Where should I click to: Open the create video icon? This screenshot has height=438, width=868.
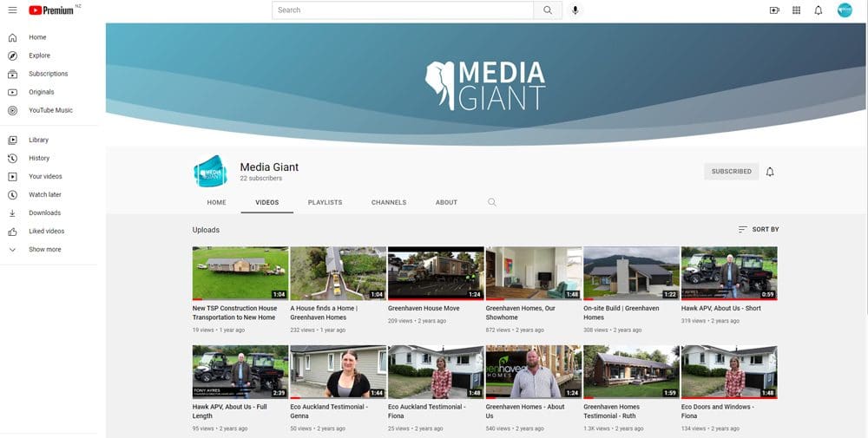tap(774, 10)
